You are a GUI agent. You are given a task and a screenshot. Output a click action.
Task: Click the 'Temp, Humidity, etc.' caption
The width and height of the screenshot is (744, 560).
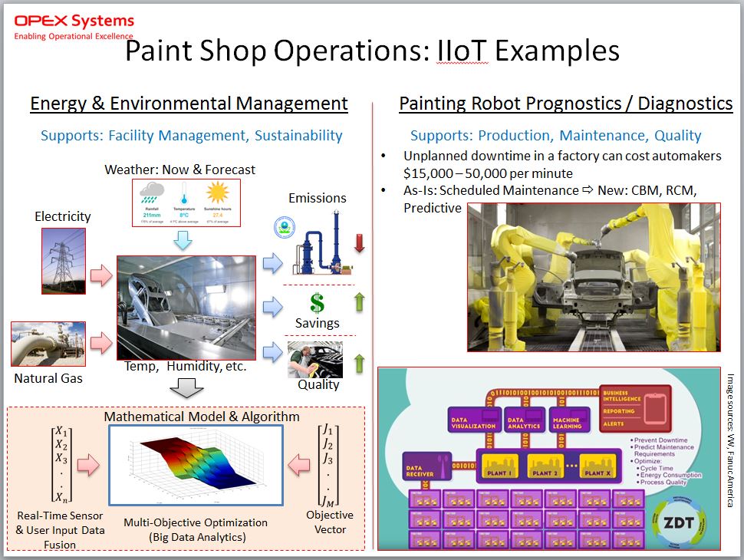pos(186,367)
